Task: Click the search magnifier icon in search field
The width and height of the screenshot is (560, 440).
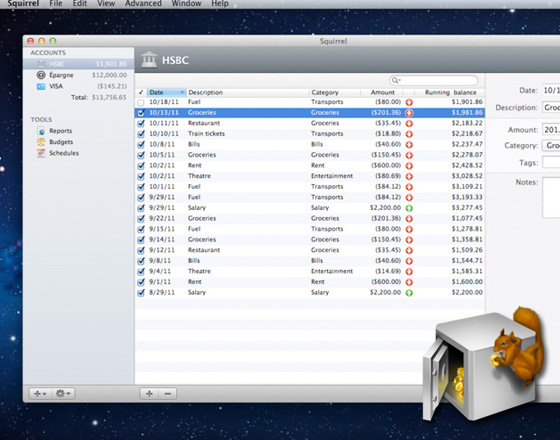Action: pos(394,80)
